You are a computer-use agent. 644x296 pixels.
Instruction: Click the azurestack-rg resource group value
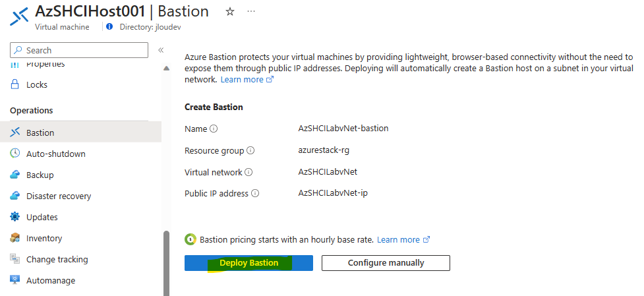(x=324, y=150)
